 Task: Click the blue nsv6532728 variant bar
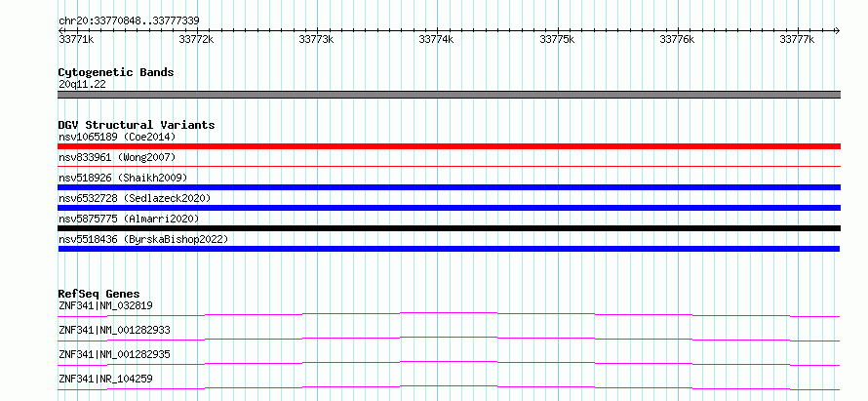(x=449, y=208)
